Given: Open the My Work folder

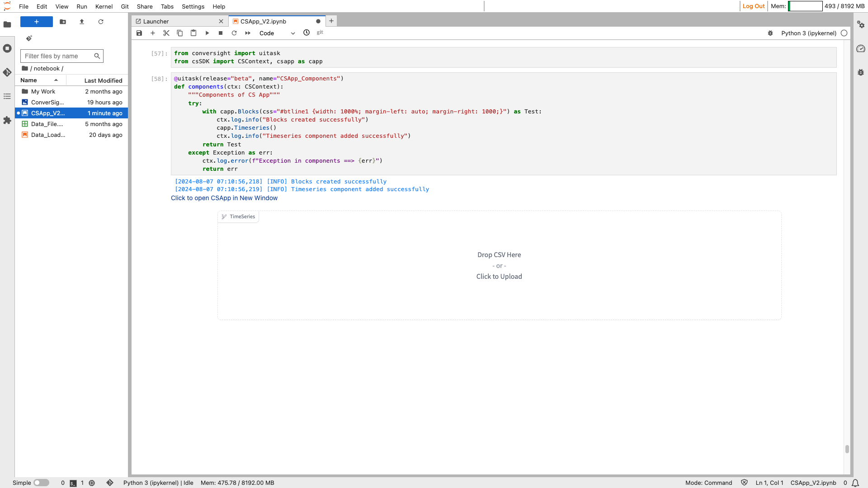Looking at the screenshot, I should (71, 91).
